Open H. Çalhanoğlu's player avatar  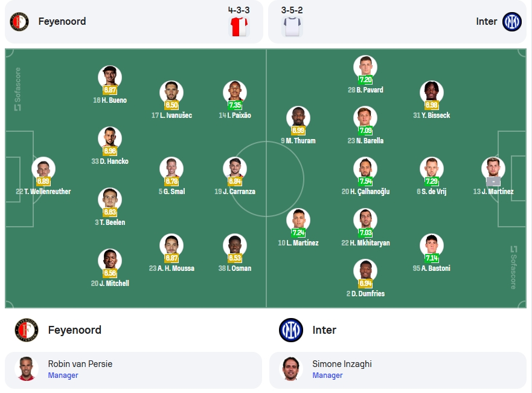[x=365, y=169]
